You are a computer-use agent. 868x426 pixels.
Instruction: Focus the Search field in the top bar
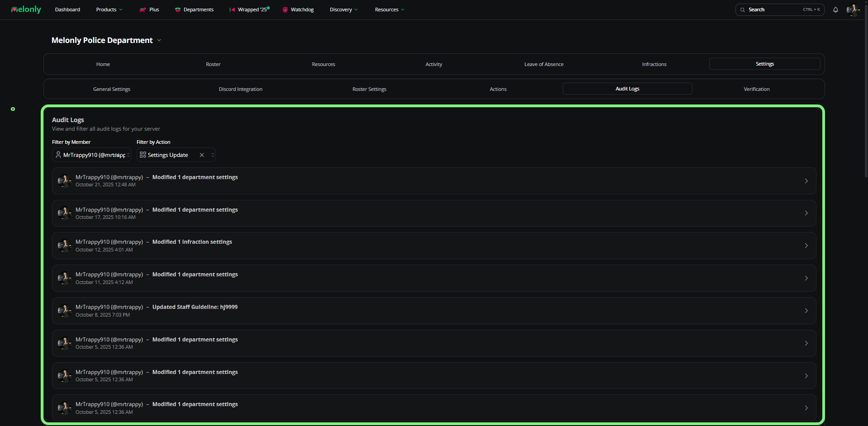(780, 9)
